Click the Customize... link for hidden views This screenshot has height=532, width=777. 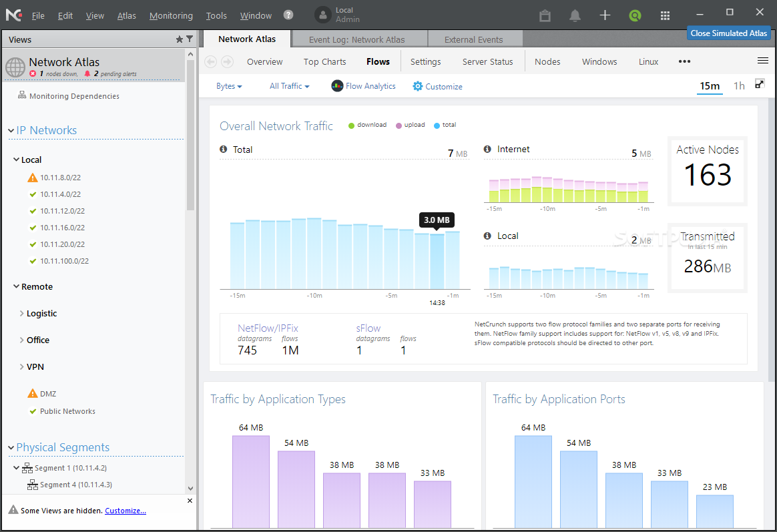coord(125,511)
